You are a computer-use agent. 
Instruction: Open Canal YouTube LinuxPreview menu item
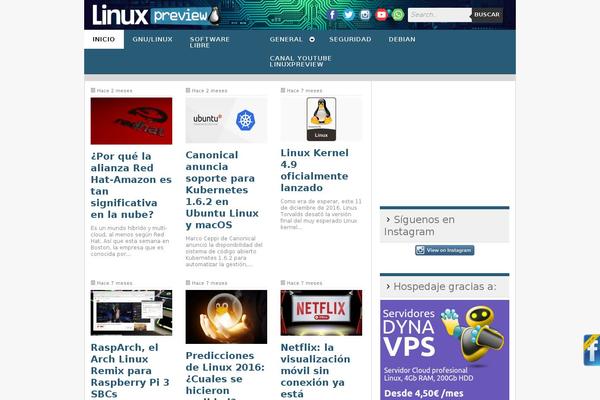coord(300,61)
